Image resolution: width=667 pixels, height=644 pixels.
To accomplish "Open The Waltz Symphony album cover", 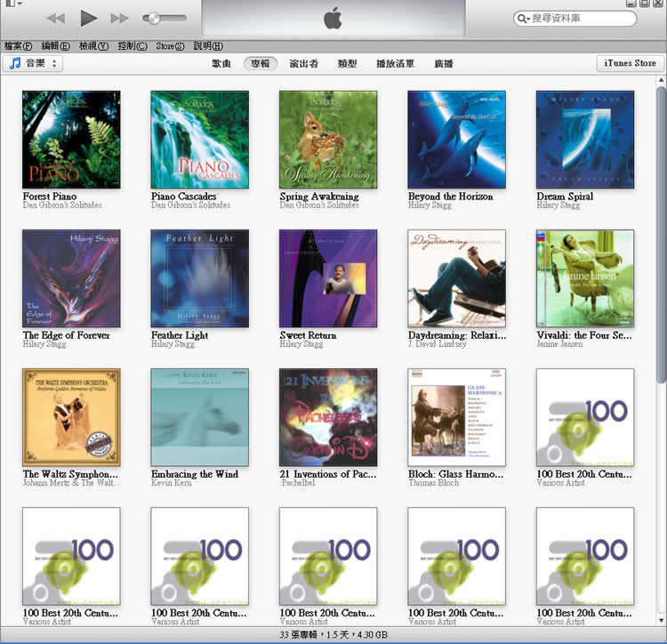I will point(71,417).
